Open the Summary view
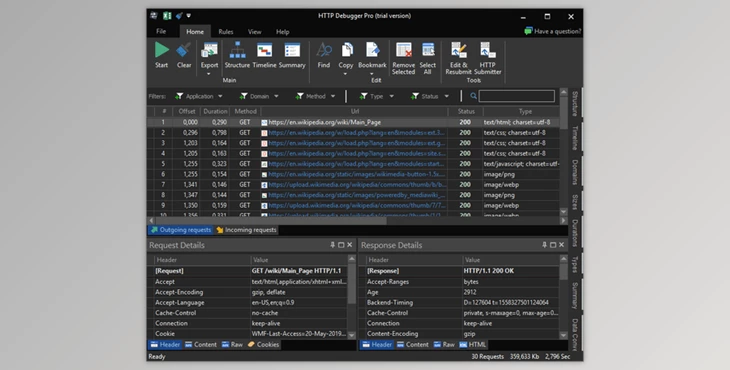Viewport: 730px width, 370px height. 292,55
